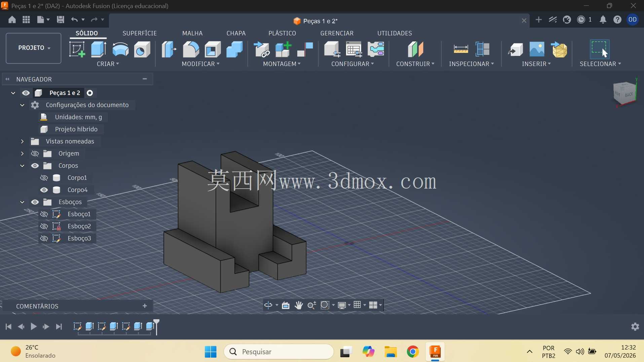Viewport: 644px width, 362px height.
Task: Open the Change Parameters tool
Action: 332,49
